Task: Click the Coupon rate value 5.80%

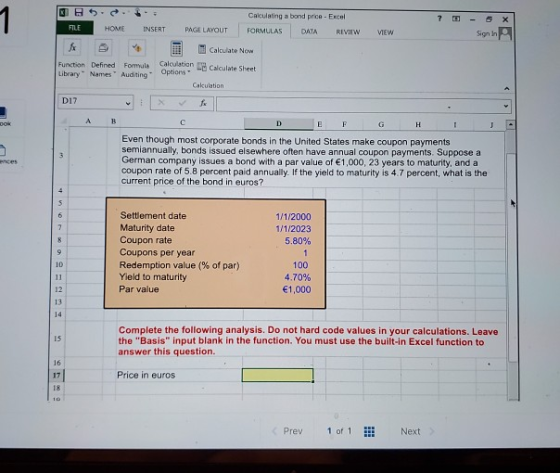Action: pos(298,241)
